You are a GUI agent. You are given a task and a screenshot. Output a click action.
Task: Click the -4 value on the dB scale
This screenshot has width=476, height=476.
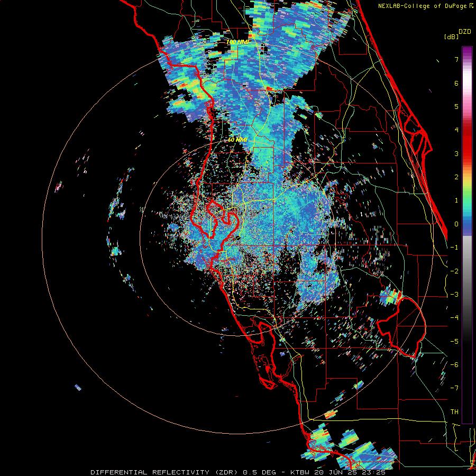tap(454, 318)
